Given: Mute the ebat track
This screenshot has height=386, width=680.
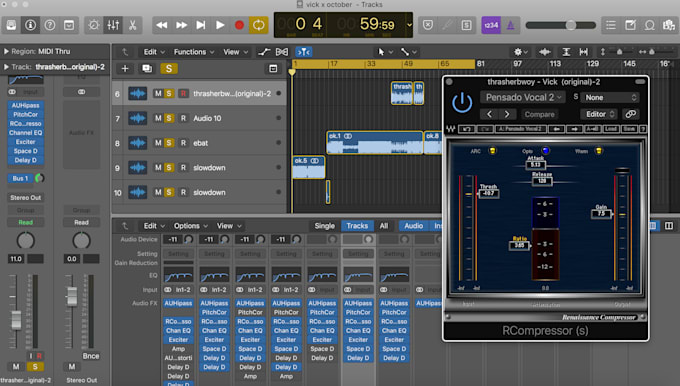Looking at the screenshot, I should (x=158, y=143).
